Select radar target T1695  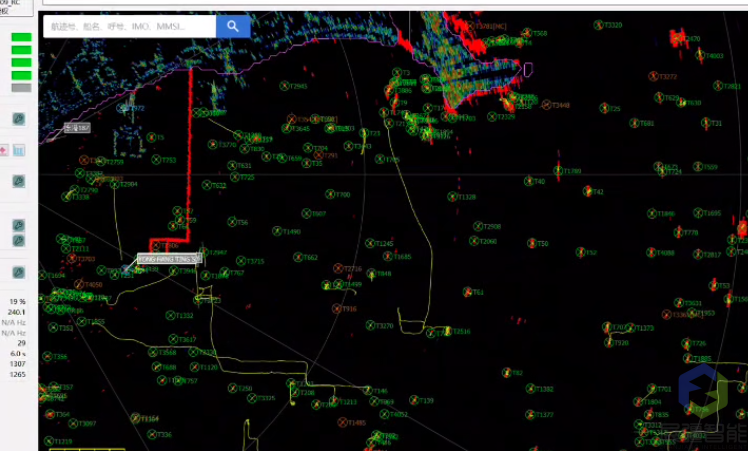click(x=698, y=212)
